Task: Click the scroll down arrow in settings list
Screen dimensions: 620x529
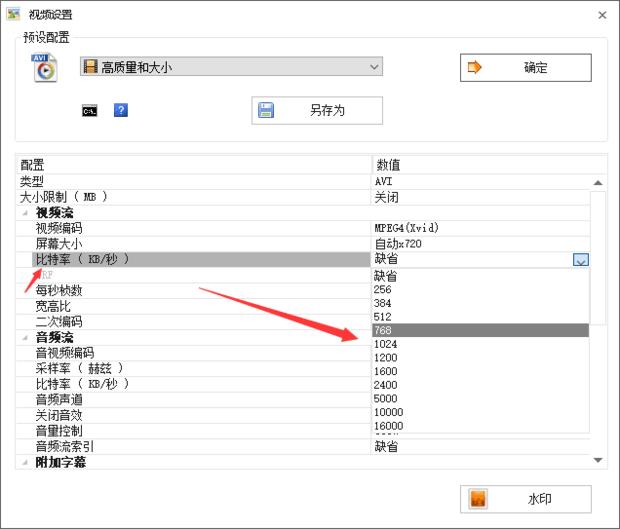Action: coord(598,459)
